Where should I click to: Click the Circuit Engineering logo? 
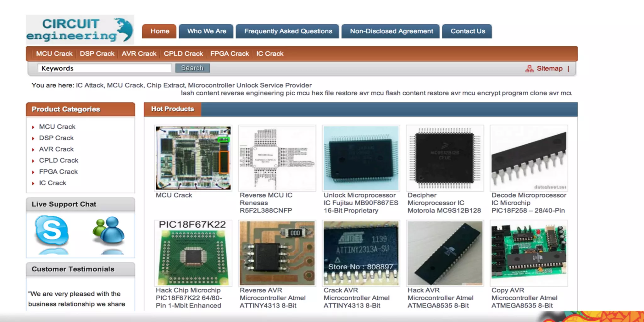pyautogui.click(x=80, y=30)
